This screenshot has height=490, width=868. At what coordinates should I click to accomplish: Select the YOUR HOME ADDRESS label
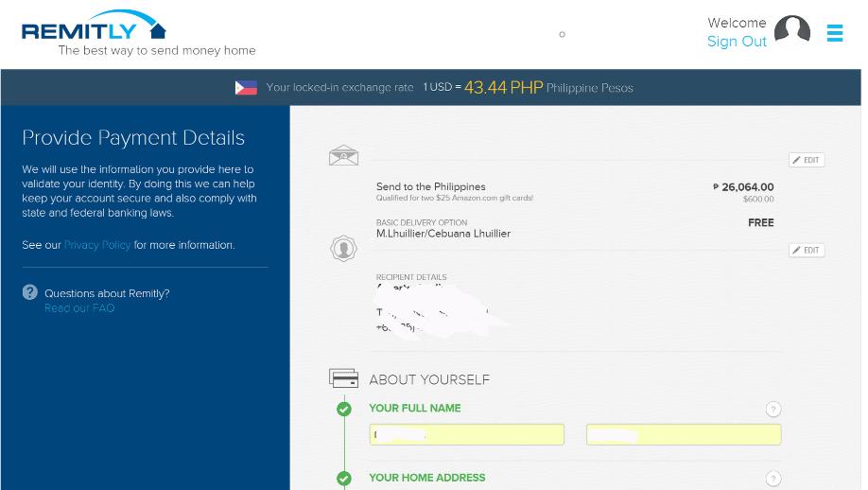[x=426, y=478]
